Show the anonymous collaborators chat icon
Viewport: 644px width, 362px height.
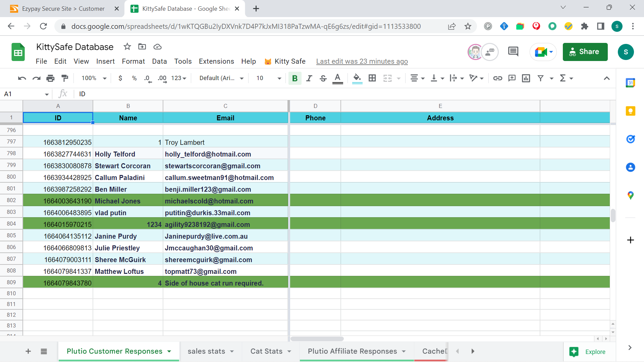(490, 52)
